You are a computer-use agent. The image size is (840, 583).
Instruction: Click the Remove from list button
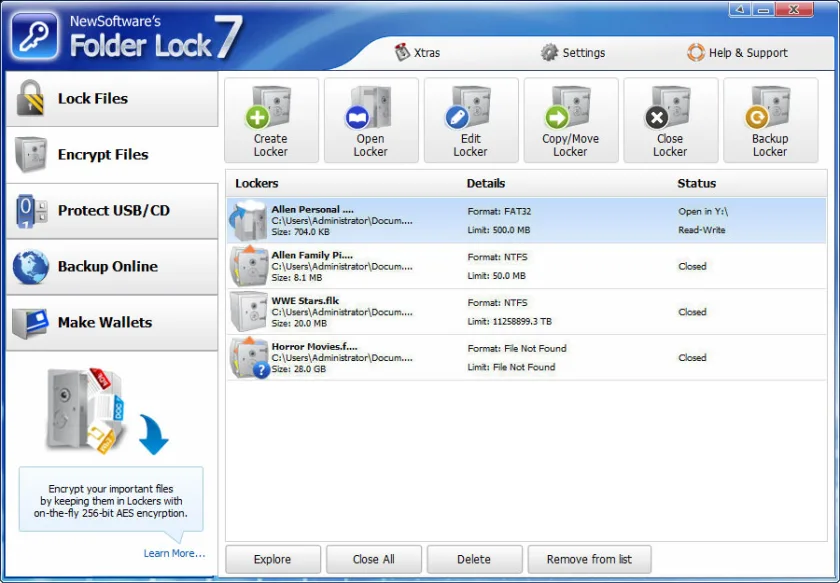[589, 559]
